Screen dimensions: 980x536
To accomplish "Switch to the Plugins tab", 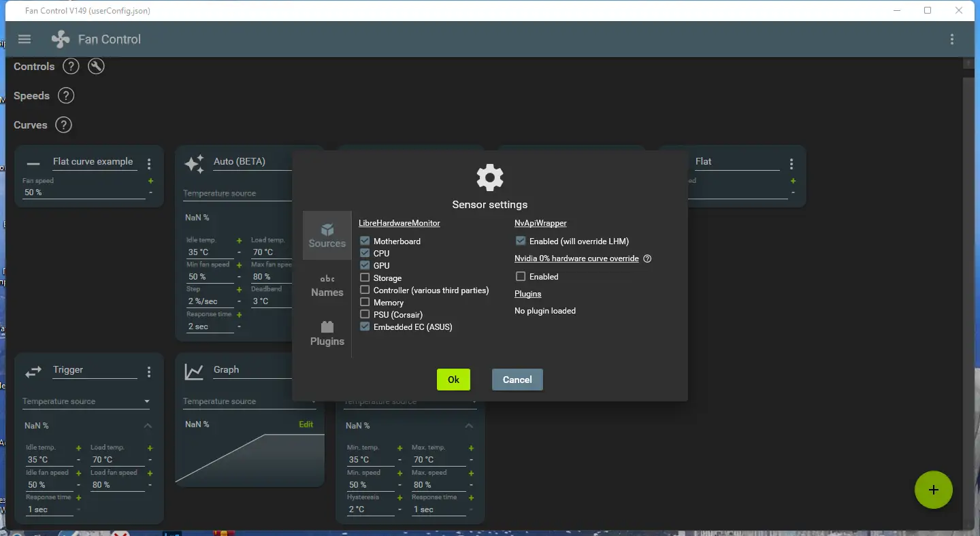I will coord(327,333).
